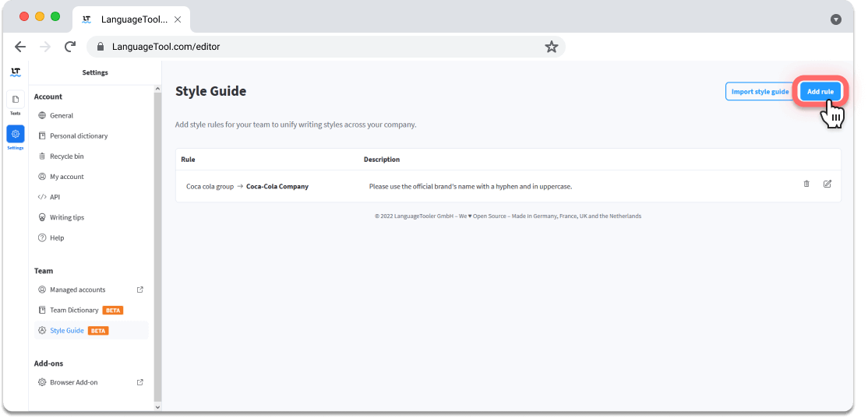The width and height of the screenshot is (868, 418).
Task: Click the browser back arrow
Action: tap(20, 47)
